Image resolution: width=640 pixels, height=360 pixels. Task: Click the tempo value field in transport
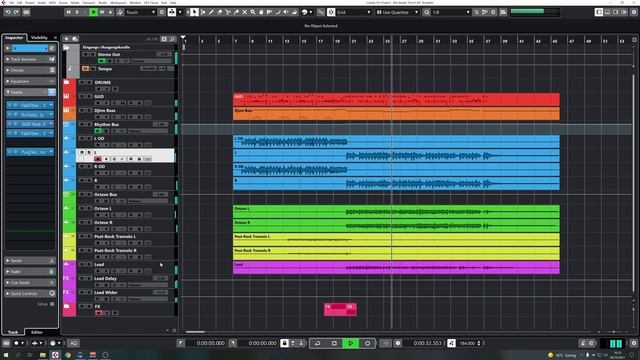point(467,343)
